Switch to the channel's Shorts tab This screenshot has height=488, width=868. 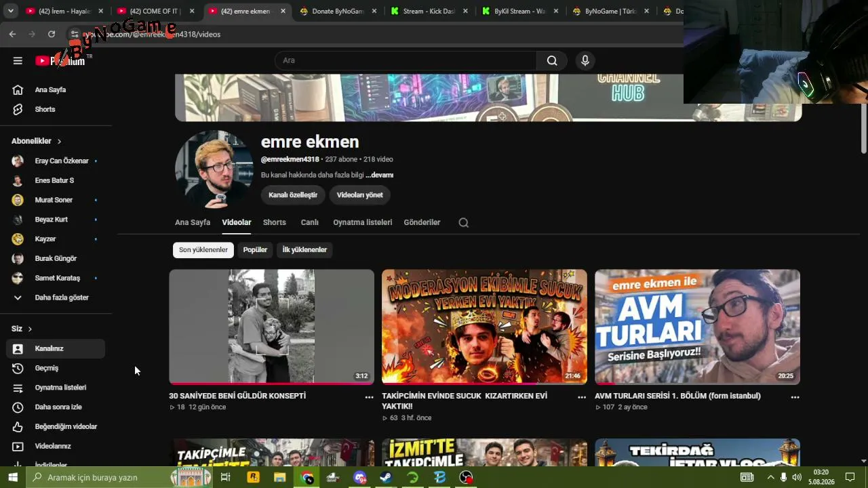[275, 222]
